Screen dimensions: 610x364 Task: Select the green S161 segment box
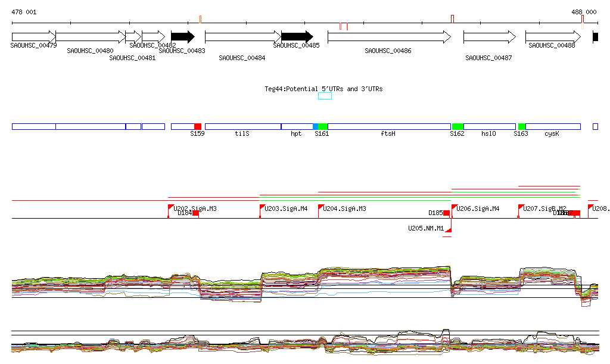pyautogui.click(x=322, y=126)
